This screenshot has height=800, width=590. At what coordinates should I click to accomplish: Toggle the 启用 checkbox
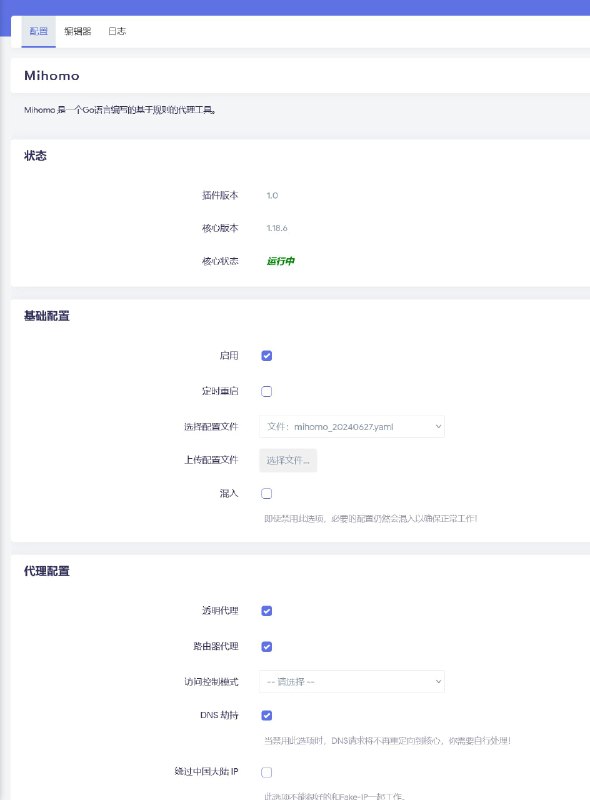coord(266,356)
